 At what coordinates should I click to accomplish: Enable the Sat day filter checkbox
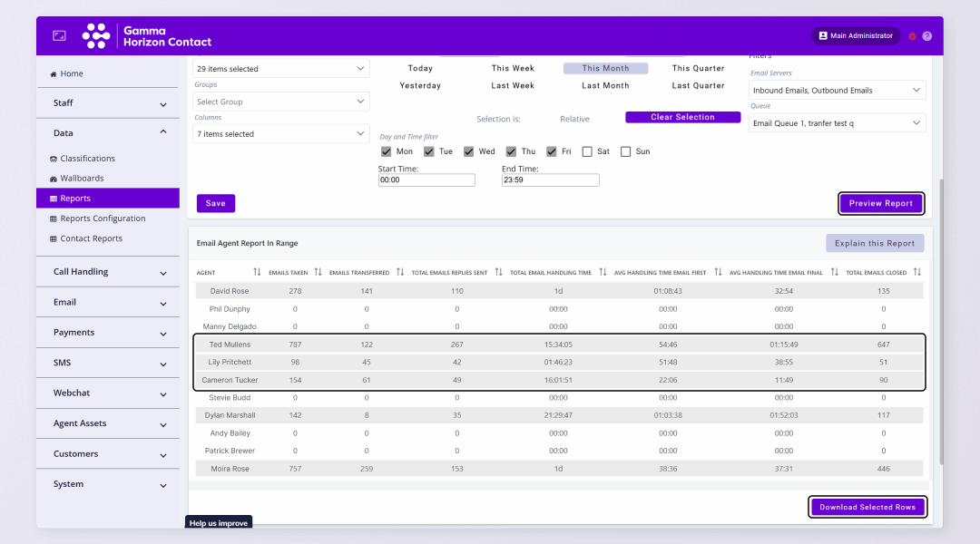click(x=585, y=151)
